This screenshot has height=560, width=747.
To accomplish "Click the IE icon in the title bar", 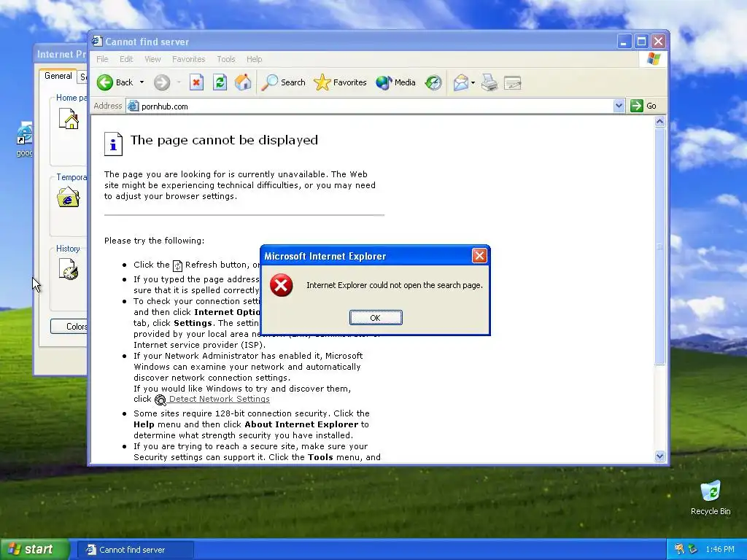I will (97, 41).
